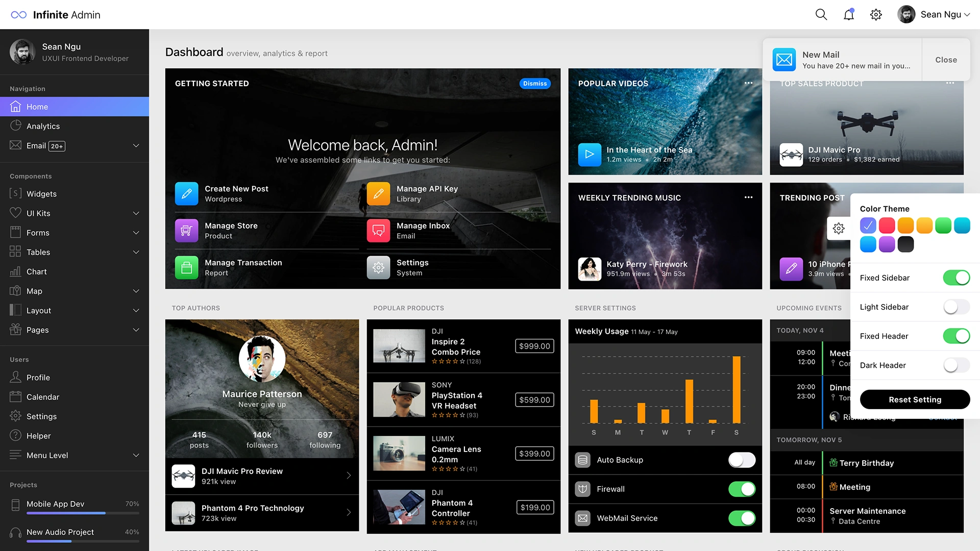Open the Analytics menu item
Screen dimensions: 980x551
pyautogui.click(x=75, y=126)
